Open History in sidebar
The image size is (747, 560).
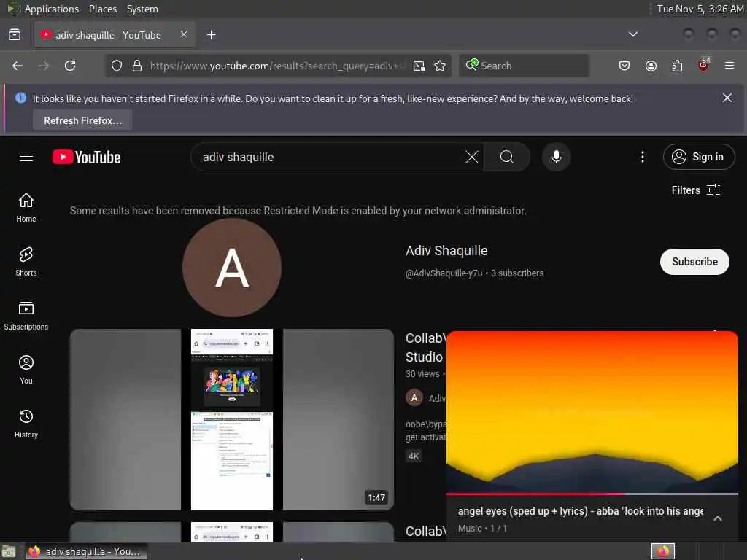coord(26,423)
